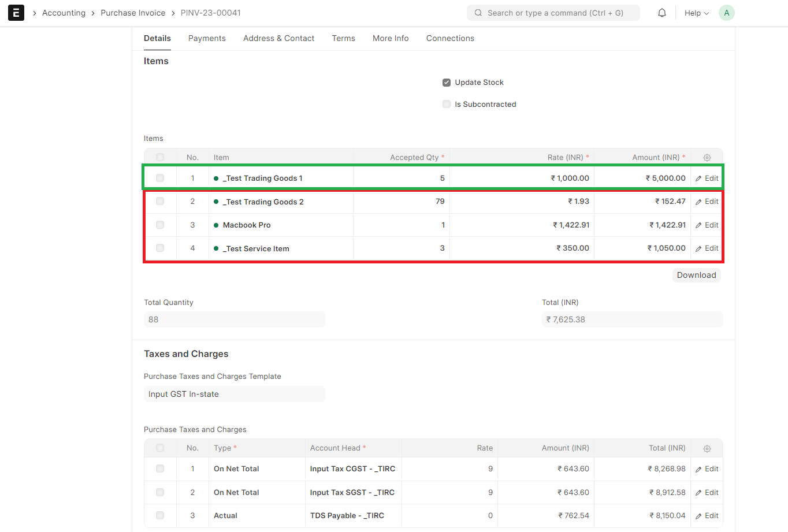Open Purchase Taxes and Charges Template field

[x=235, y=394]
